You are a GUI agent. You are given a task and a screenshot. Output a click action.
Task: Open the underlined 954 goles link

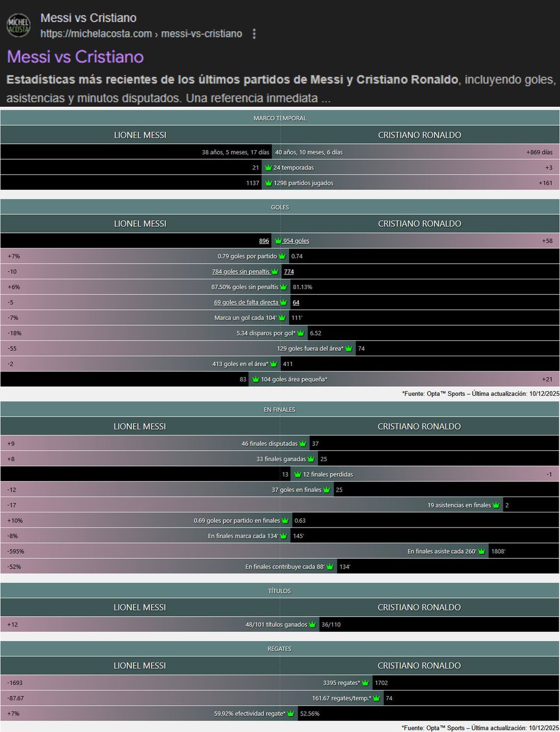coord(296,241)
